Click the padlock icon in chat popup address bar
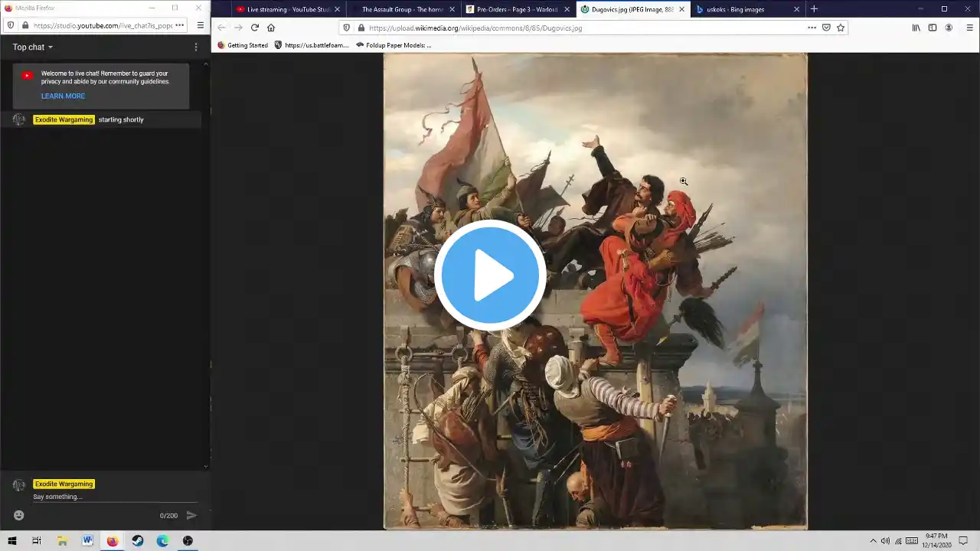 25,25
